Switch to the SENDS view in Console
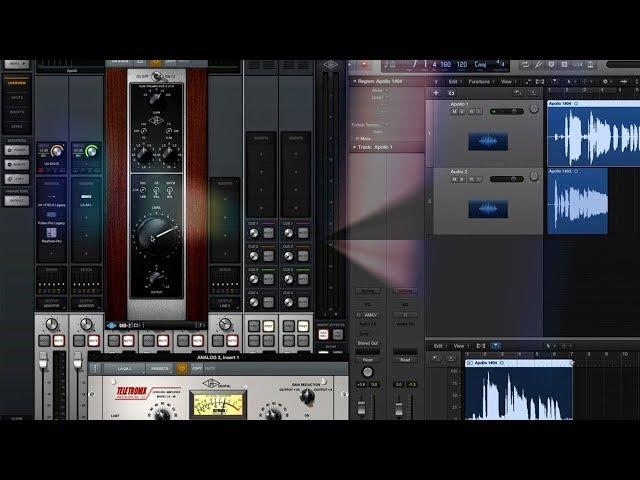640x480 pixels. [x=17, y=127]
